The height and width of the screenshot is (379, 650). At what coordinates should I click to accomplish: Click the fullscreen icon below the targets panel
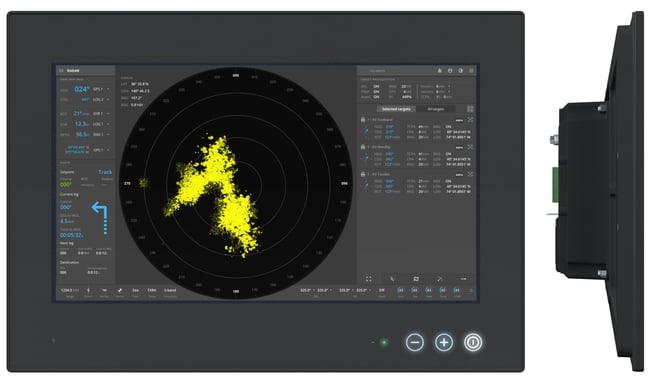(x=369, y=279)
